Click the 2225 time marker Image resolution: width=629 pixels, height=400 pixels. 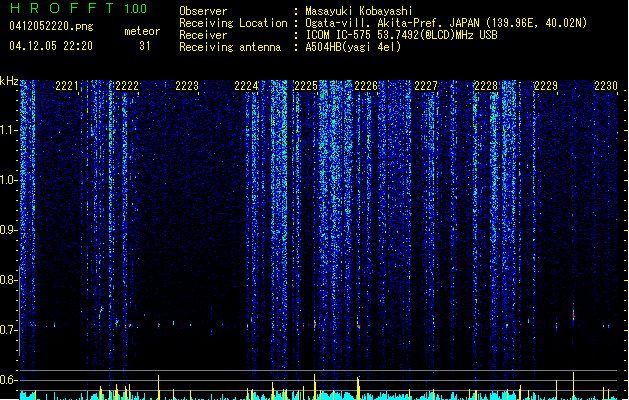(x=306, y=86)
